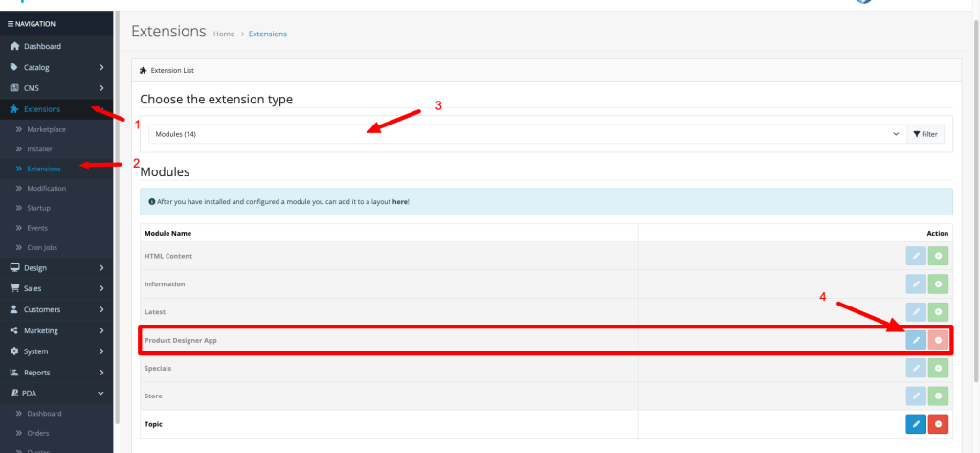
Task: Click the uninstall button for Product Designer App
Action: point(939,340)
